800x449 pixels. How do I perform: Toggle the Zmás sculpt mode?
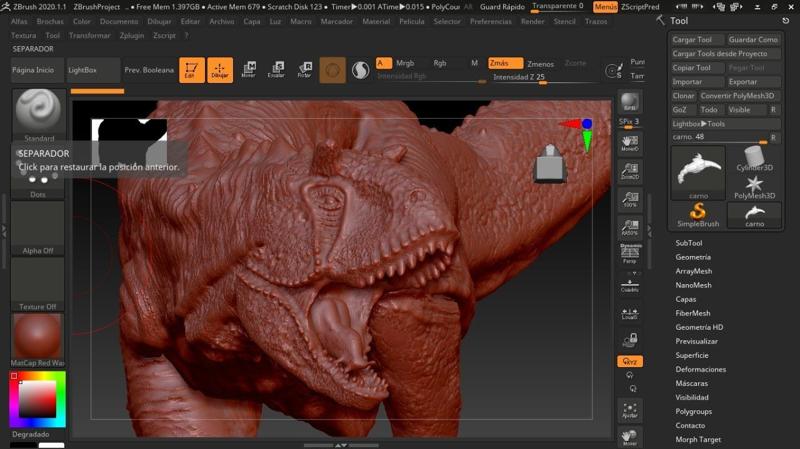(x=505, y=63)
